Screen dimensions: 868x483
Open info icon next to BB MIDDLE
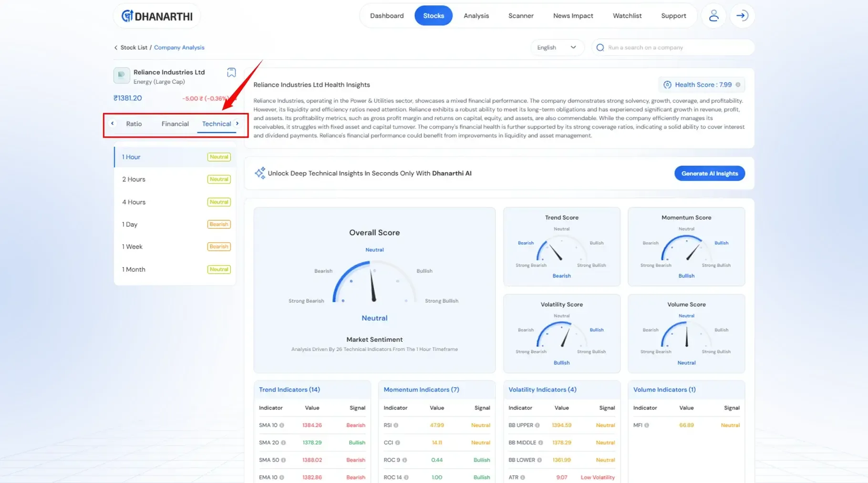[x=540, y=443]
